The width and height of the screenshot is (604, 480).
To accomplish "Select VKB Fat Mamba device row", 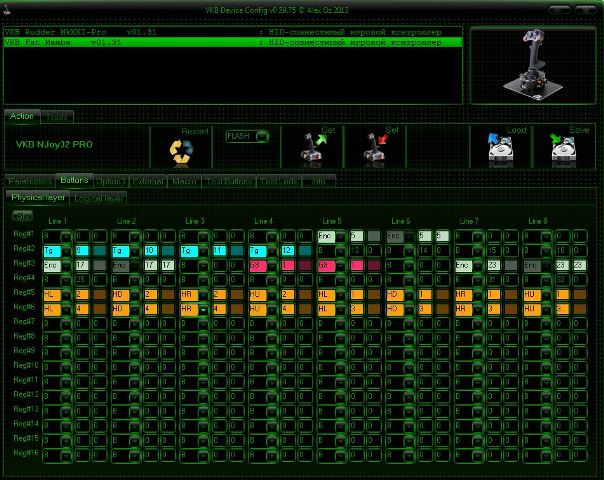I will [233, 42].
